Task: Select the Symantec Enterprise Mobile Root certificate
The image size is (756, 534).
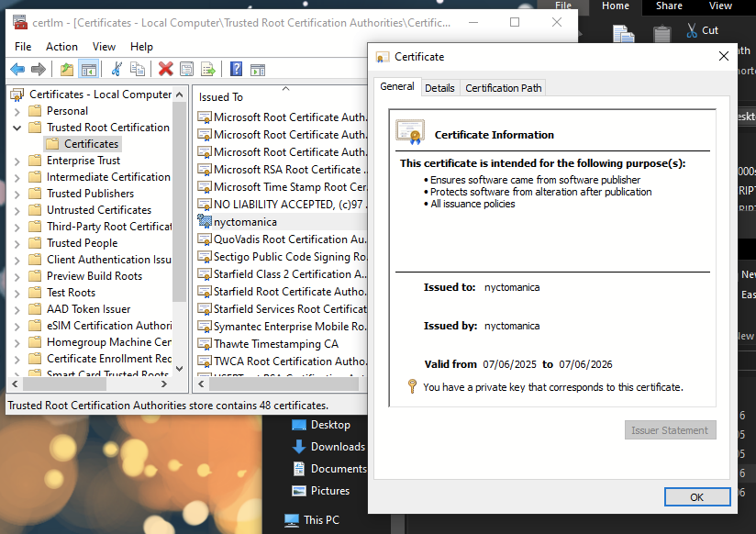Action: pyautogui.click(x=283, y=327)
